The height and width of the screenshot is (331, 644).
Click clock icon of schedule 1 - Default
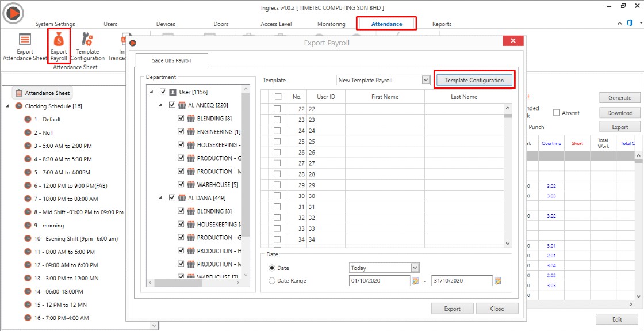[28, 119]
